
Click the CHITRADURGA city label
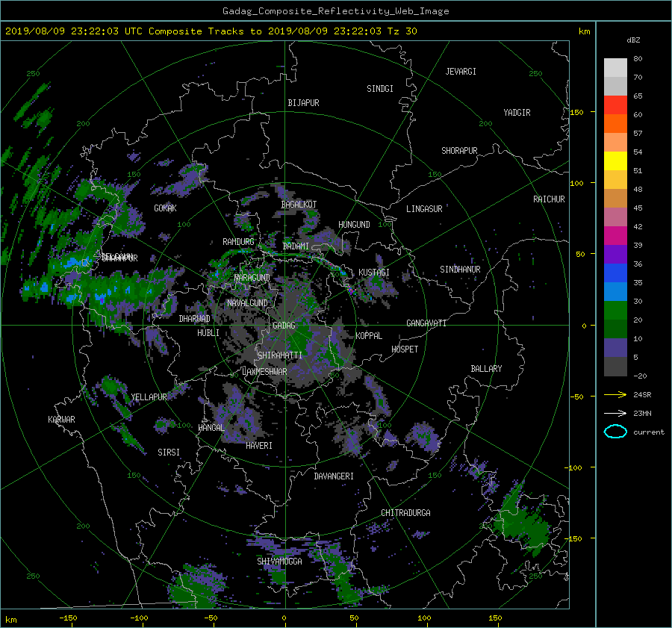[x=405, y=513]
